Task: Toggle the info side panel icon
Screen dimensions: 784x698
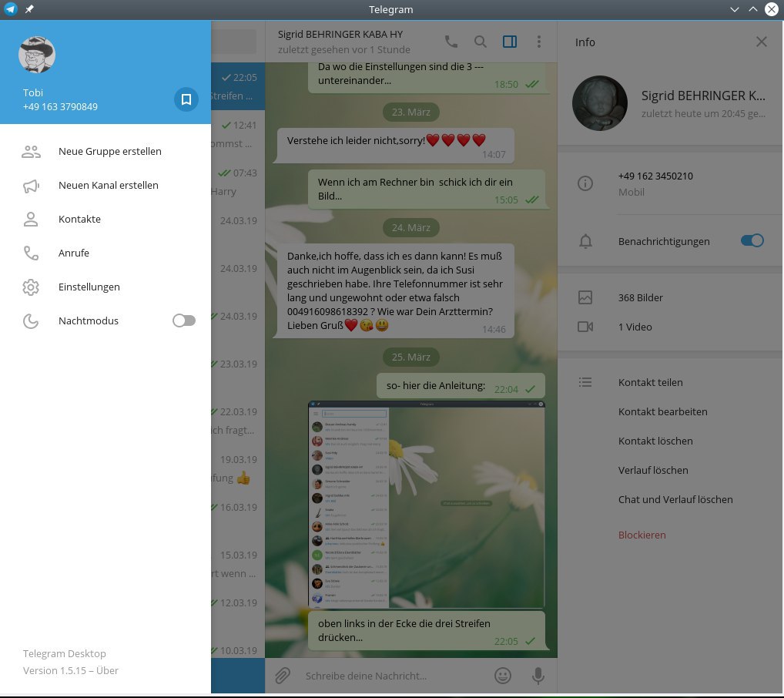Action: (x=509, y=42)
